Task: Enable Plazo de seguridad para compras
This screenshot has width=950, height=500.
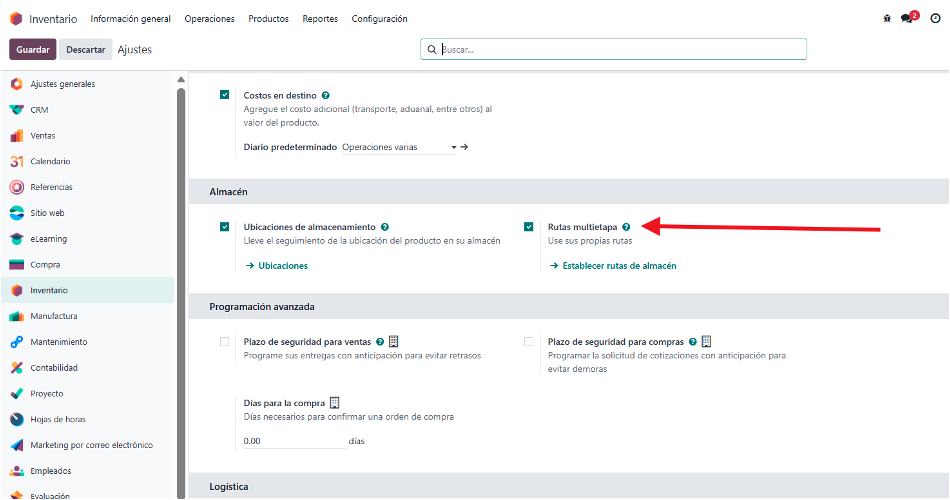Action: tap(529, 342)
